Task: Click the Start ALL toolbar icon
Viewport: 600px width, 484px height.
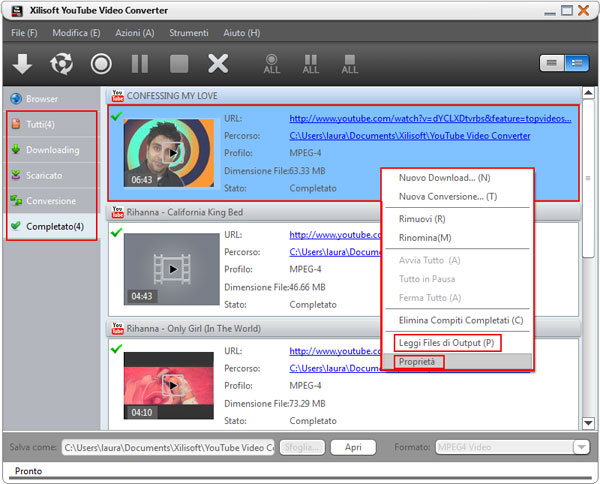Action: tap(272, 64)
